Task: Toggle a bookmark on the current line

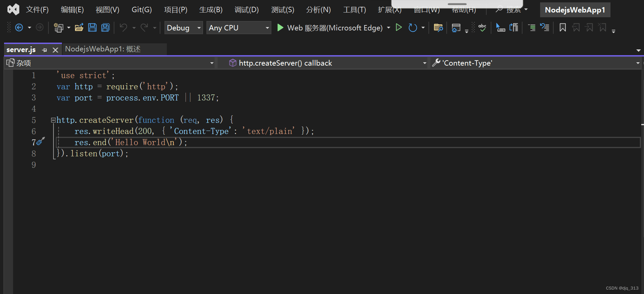Action: pos(563,28)
